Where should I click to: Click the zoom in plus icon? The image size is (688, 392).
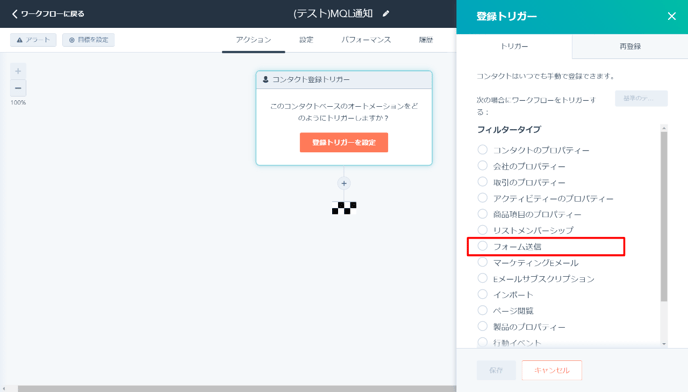(x=18, y=71)
